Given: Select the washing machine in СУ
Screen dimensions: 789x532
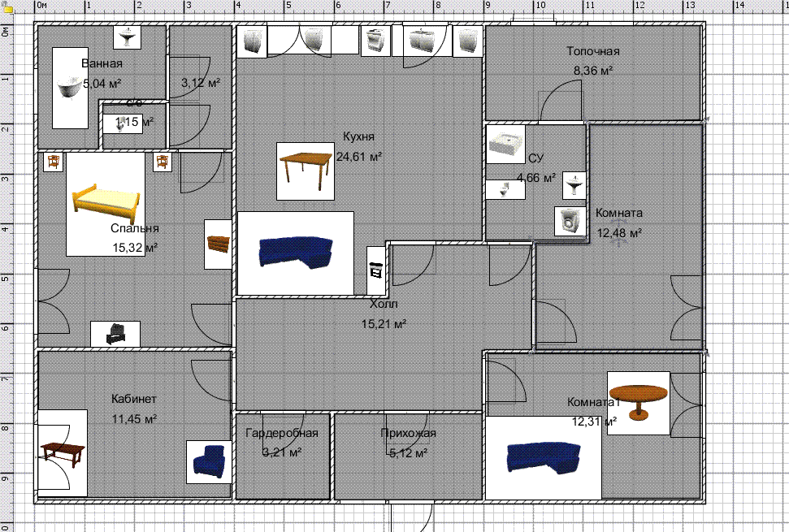Looking at the screenshot, I should [570, 221].
